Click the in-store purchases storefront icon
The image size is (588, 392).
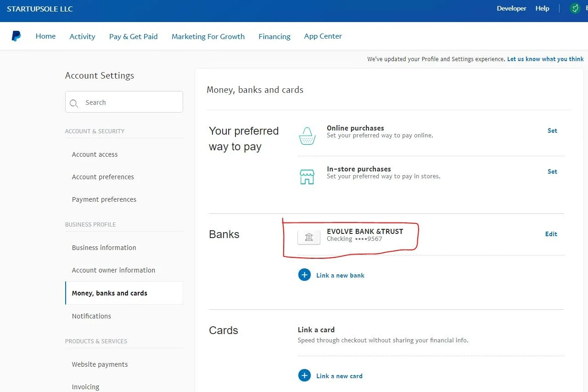[x=307, y=176]
